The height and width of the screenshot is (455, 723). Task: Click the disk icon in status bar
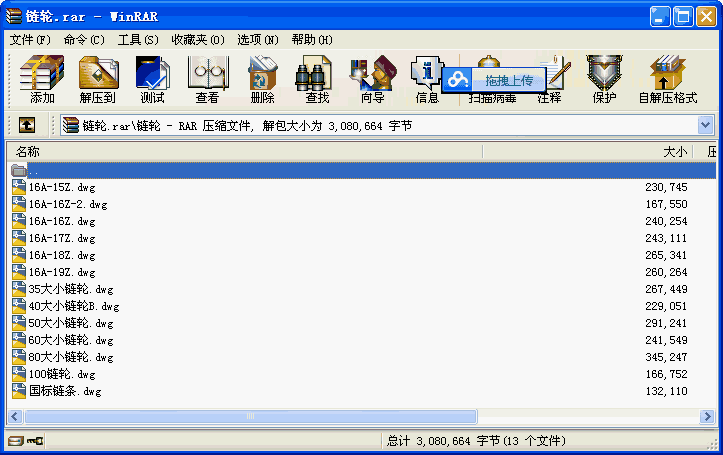tap(15, 441)
